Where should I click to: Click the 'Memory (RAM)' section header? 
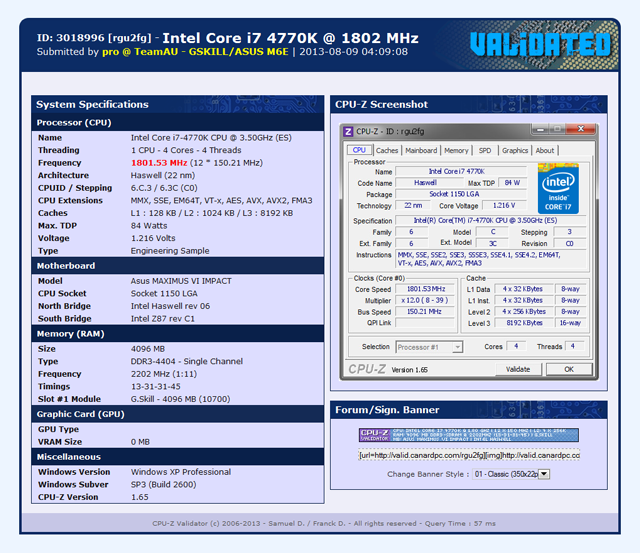[178, 334]
